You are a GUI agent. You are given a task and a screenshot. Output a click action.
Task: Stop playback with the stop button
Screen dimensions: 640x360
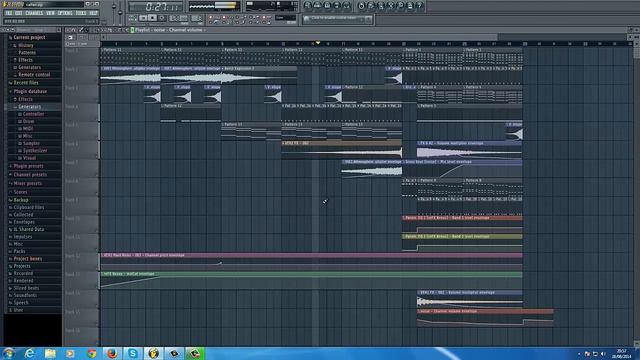(x=152, y=18)
